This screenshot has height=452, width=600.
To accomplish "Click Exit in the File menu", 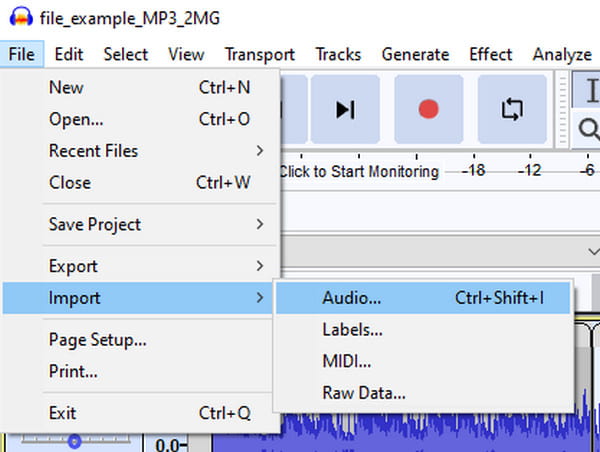I will click(63, 413).
